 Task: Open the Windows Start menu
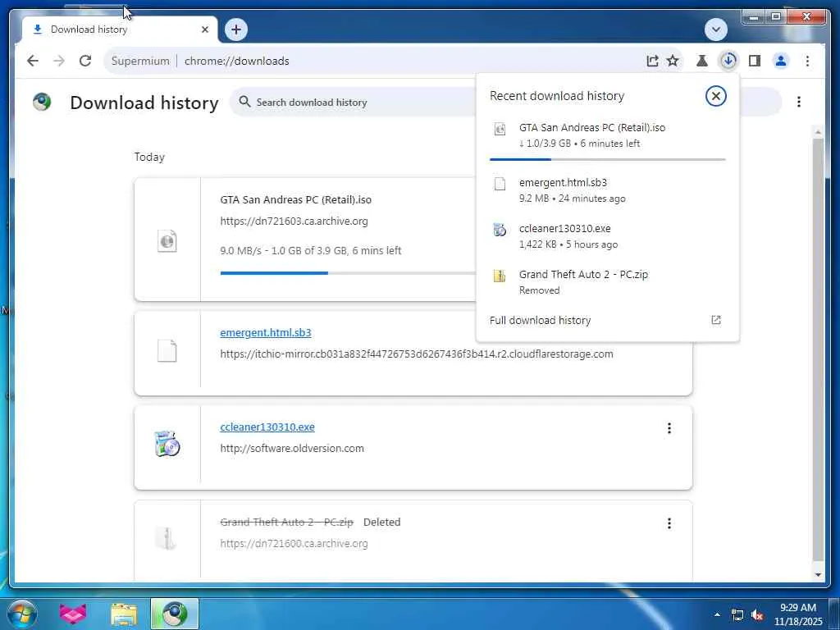[22, 614]
